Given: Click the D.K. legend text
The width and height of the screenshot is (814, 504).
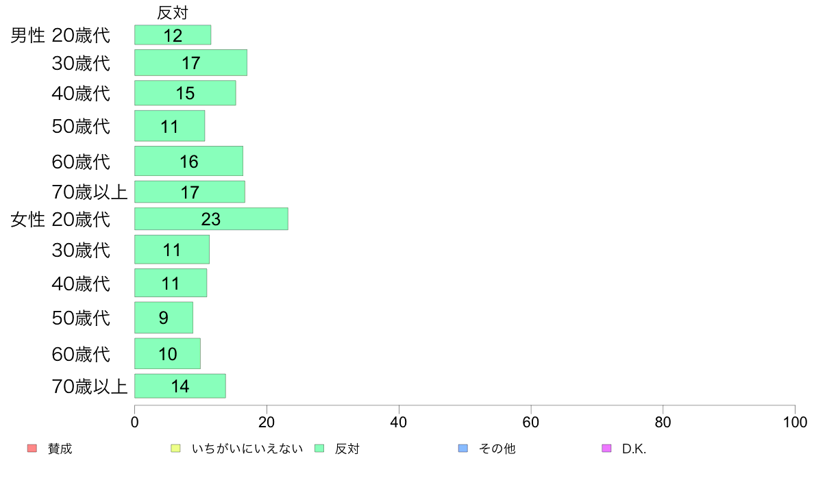Looking at the screenshot, I should (634, 449).
